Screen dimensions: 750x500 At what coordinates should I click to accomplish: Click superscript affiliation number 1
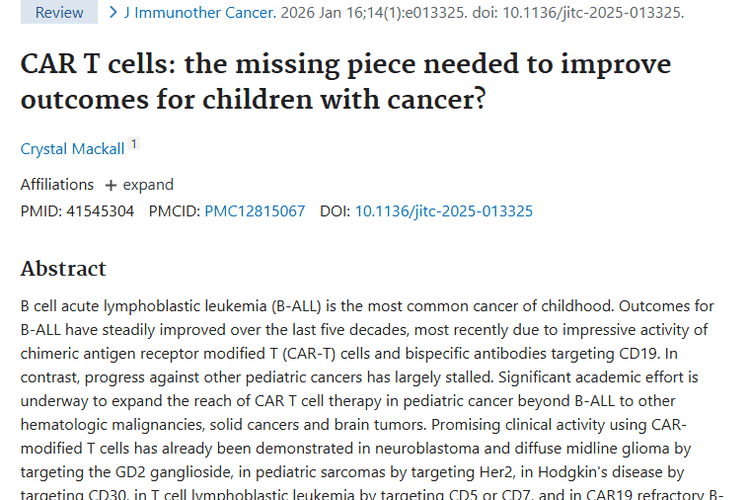click(x=134, y=145)
